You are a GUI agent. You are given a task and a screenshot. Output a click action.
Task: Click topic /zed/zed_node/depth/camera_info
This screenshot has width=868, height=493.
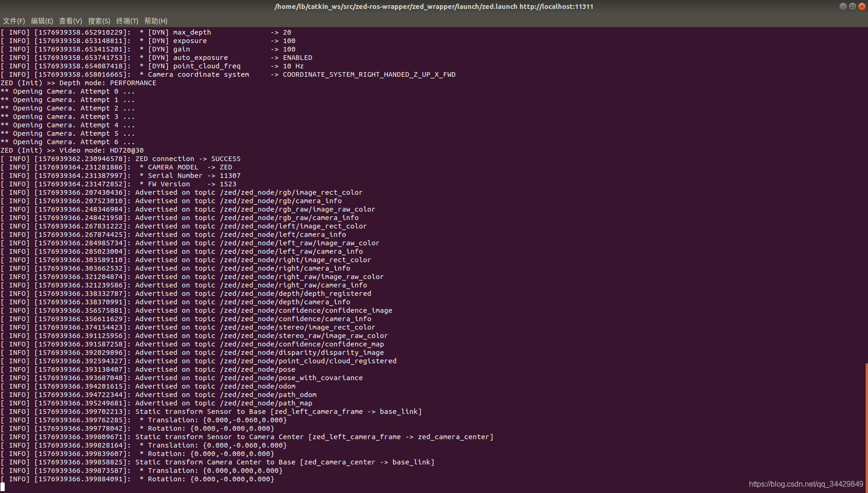click(285, 302)
